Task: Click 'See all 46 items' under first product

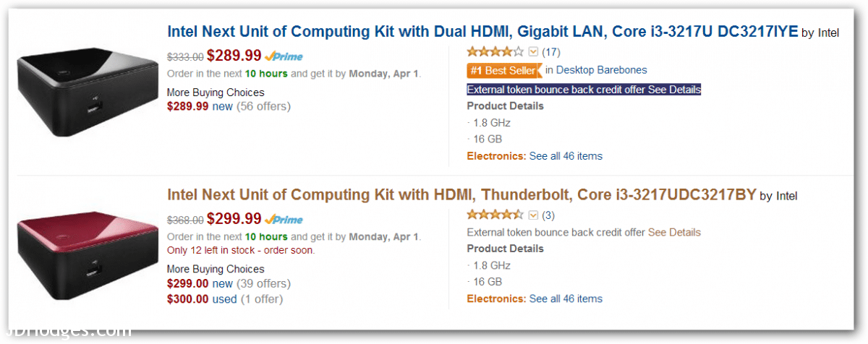Action: [566, 156]
